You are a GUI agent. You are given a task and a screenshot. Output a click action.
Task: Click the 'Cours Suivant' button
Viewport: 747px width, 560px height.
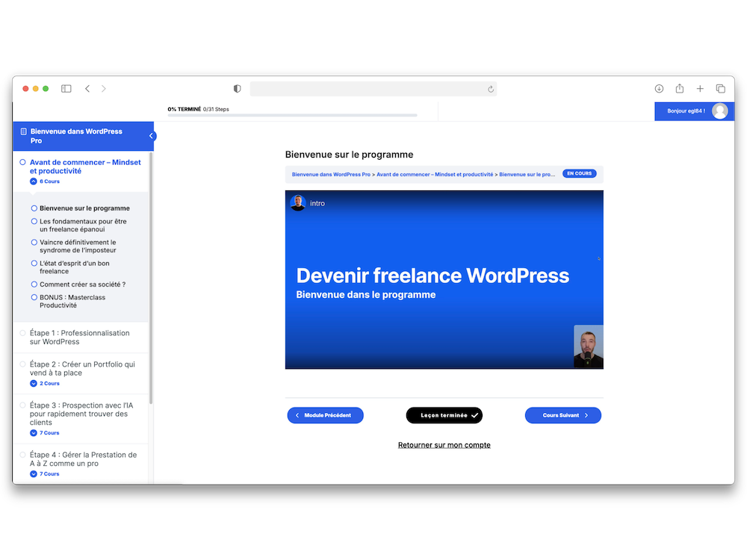(562, 415)
